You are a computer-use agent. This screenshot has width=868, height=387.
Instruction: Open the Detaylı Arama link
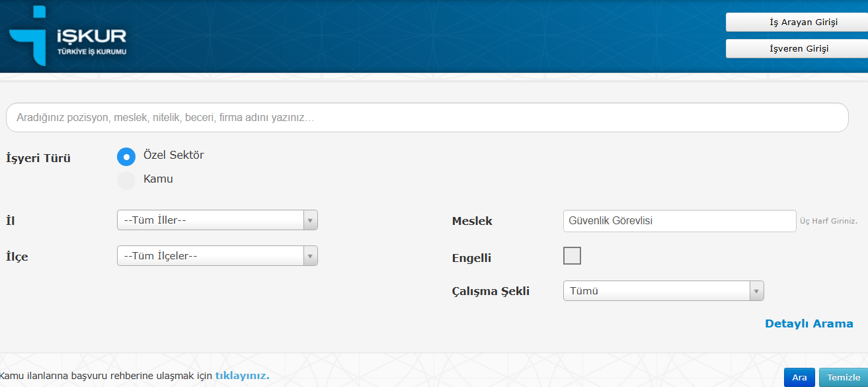809,324
